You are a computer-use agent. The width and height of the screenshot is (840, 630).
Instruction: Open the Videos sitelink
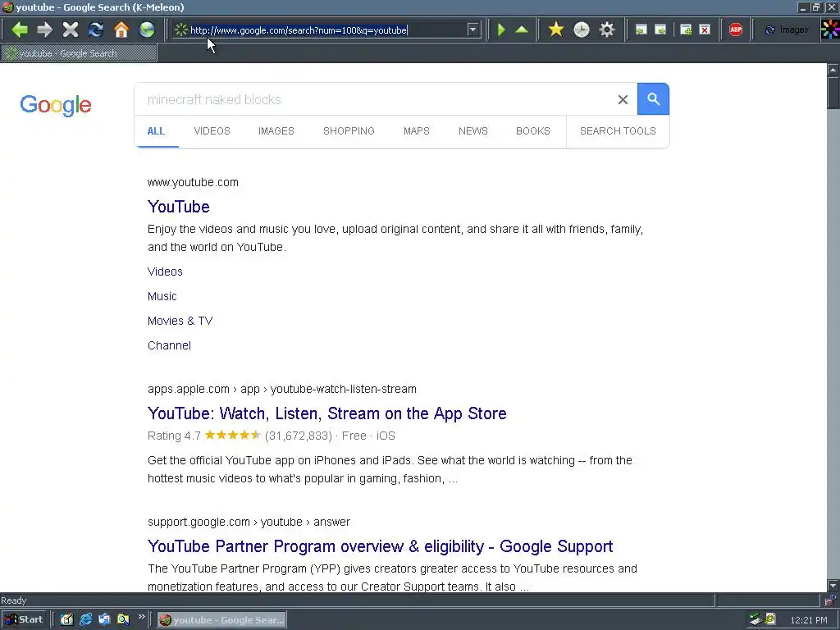(165, 272)
